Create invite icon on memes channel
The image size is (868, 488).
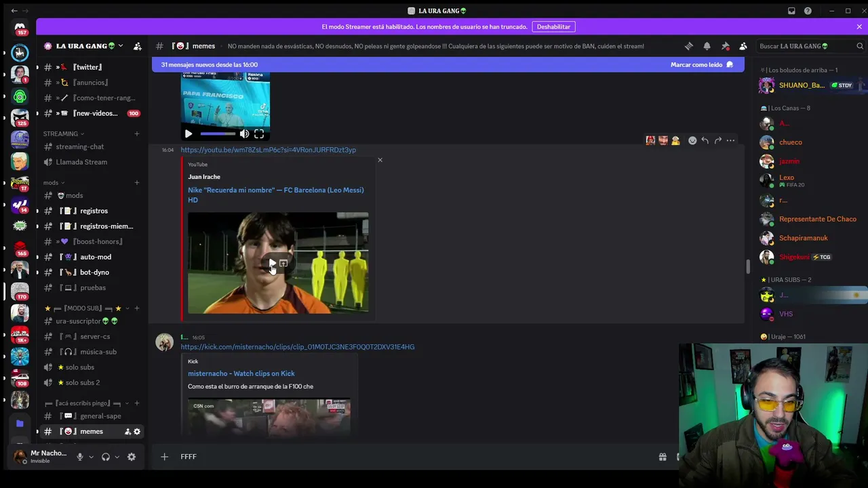coord(127,432)
